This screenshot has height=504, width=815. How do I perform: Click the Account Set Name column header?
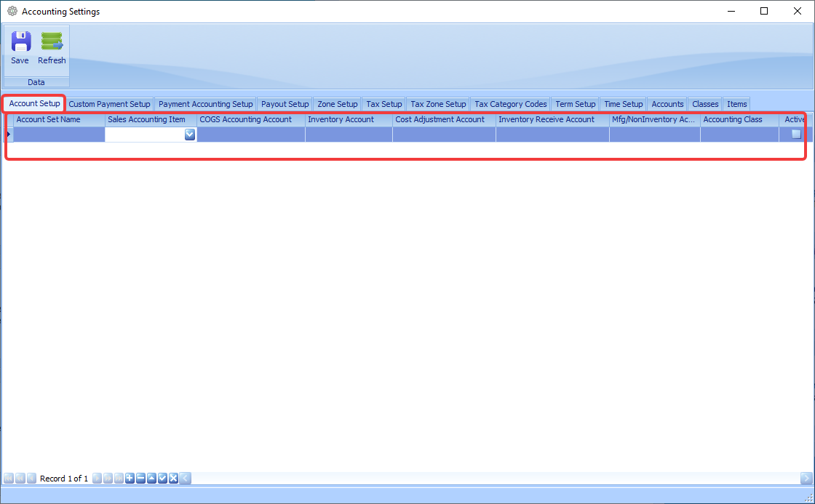point(59,119)
